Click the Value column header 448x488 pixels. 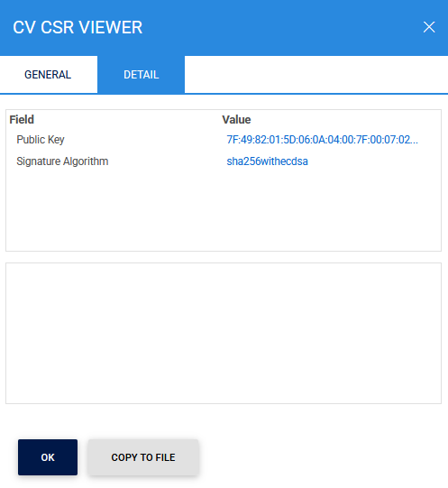(x=236, y=119)
